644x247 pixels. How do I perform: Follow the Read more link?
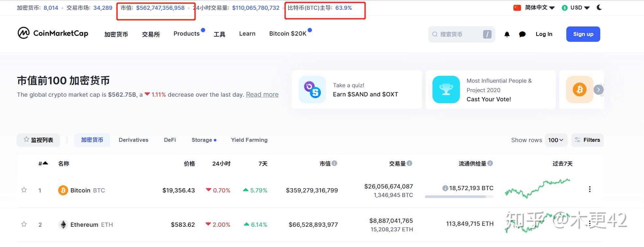(x=262, y=94)
